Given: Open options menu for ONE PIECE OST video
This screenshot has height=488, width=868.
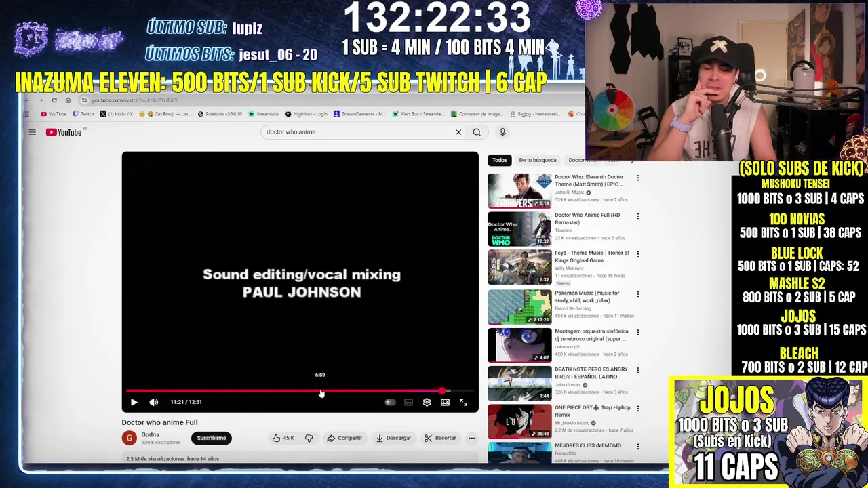Looking at the screenshot, I should point(637,408).
